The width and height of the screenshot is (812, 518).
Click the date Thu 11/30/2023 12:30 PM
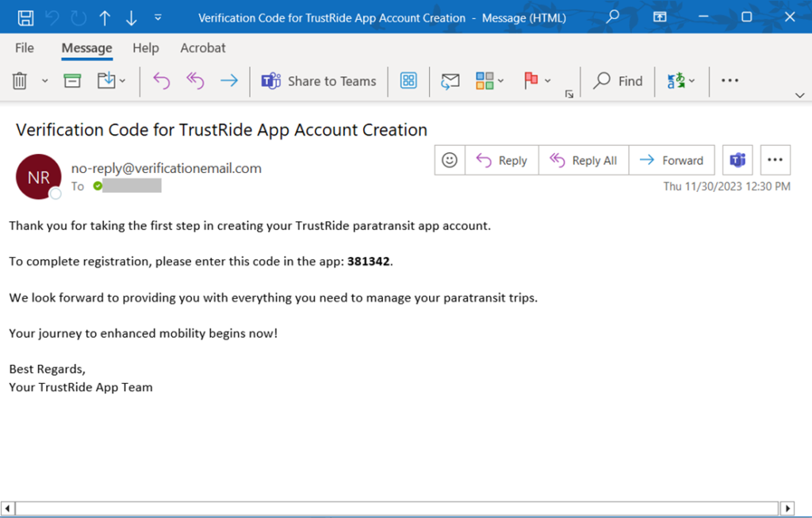726,186
